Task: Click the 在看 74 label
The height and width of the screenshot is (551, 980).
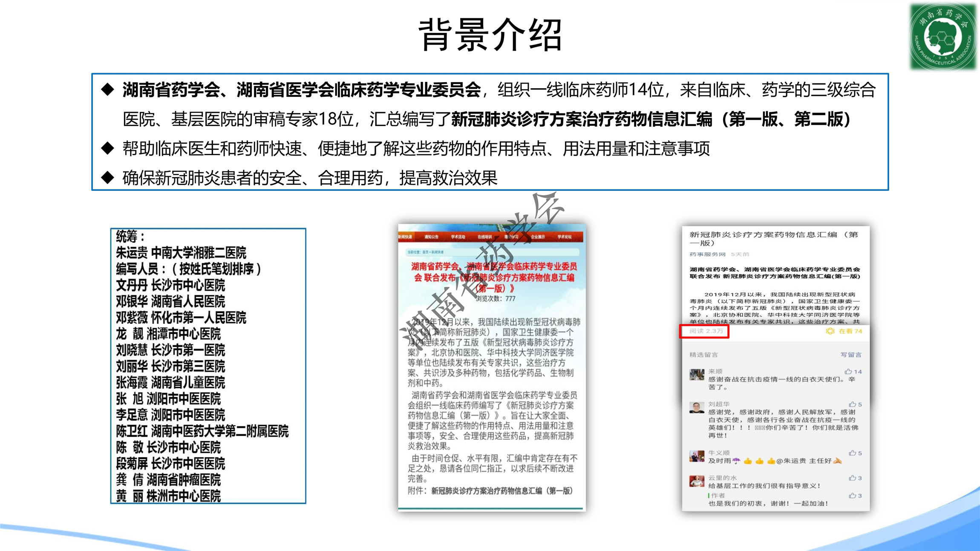Action: [x=850, y=331]
